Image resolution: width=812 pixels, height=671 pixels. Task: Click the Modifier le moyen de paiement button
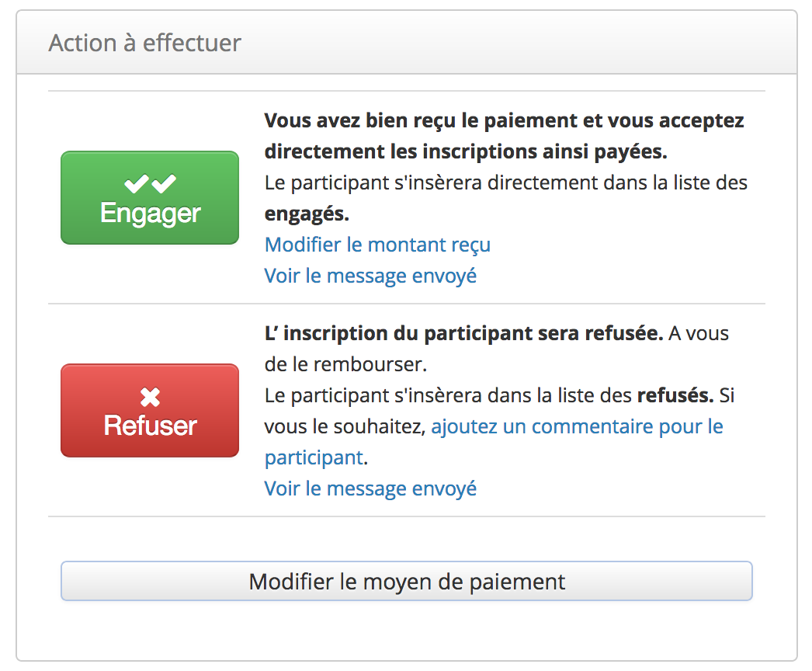407,582
